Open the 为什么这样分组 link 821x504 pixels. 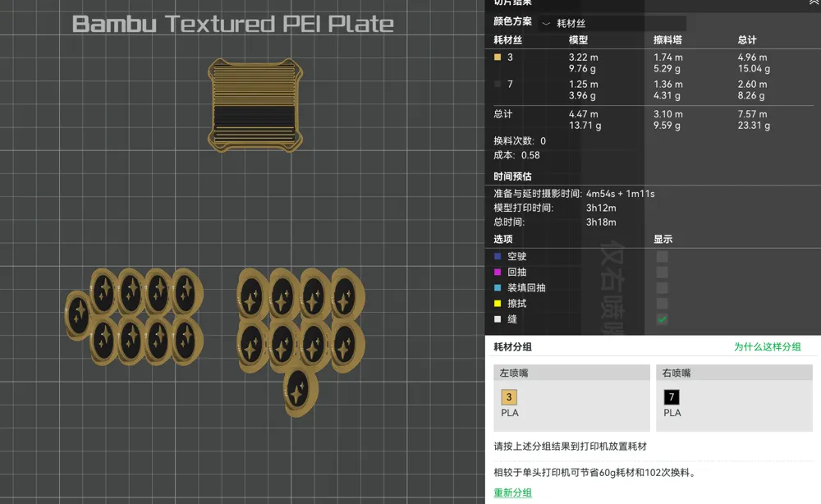767,347
